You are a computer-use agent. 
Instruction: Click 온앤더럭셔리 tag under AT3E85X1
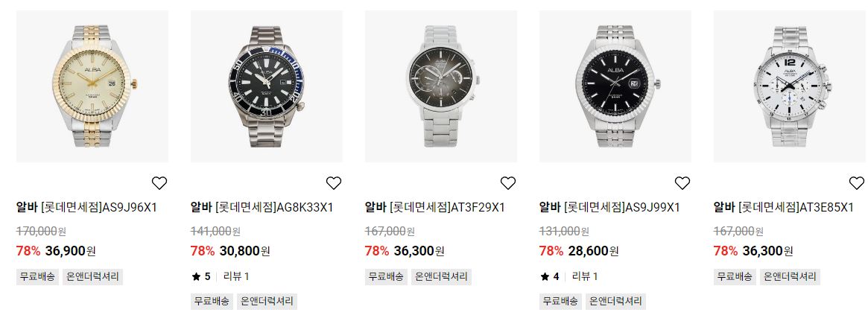[790, 277]
